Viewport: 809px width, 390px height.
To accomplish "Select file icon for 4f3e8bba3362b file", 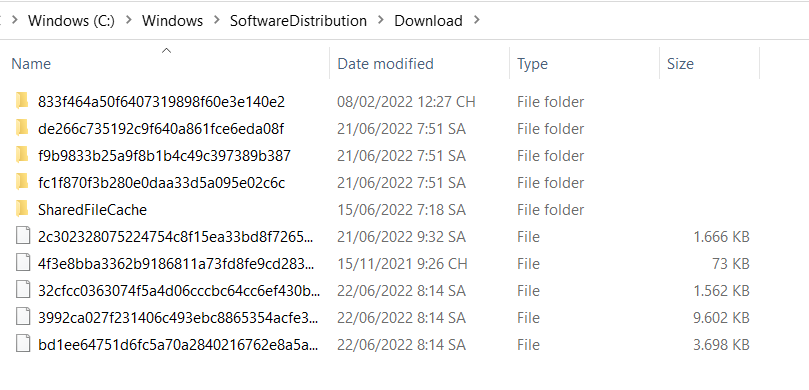I will point(23,264).
